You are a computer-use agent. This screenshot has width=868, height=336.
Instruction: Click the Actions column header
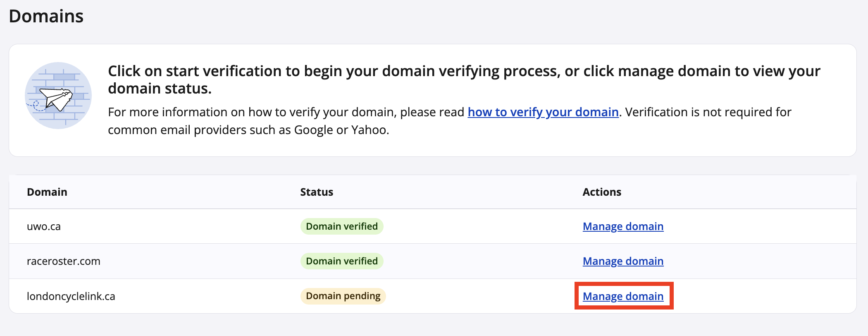click(x=602, y=192)
